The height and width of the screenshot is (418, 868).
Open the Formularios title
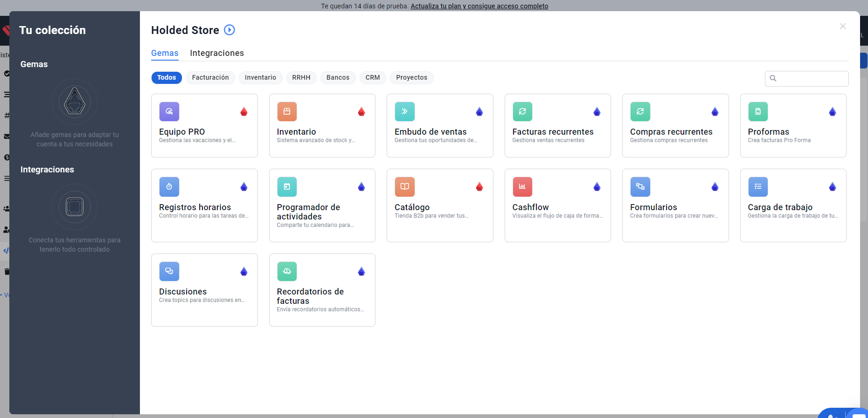[653, 207]
